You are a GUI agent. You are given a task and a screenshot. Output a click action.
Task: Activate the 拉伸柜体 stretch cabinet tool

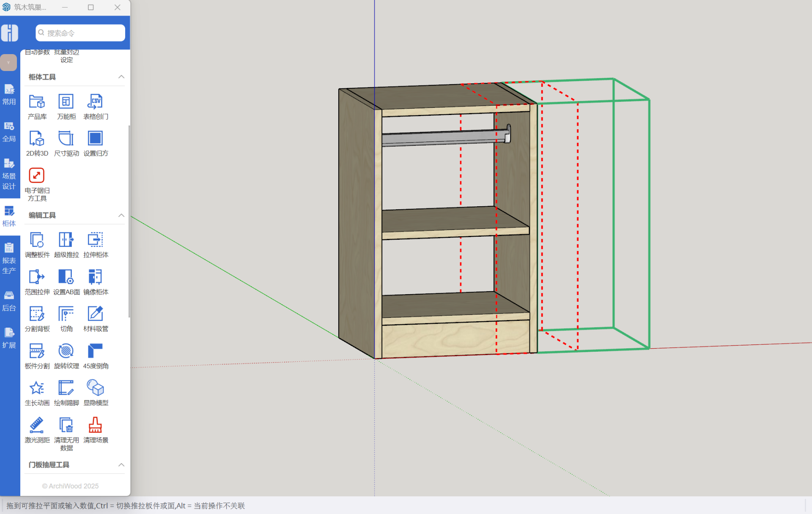point(96,240)
